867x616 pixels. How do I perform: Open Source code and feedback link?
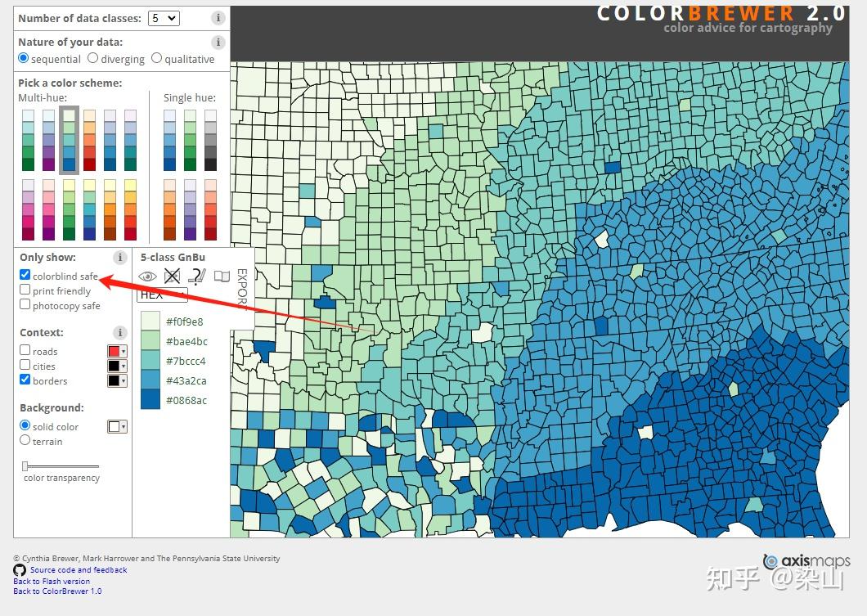(x=79, y=569)
